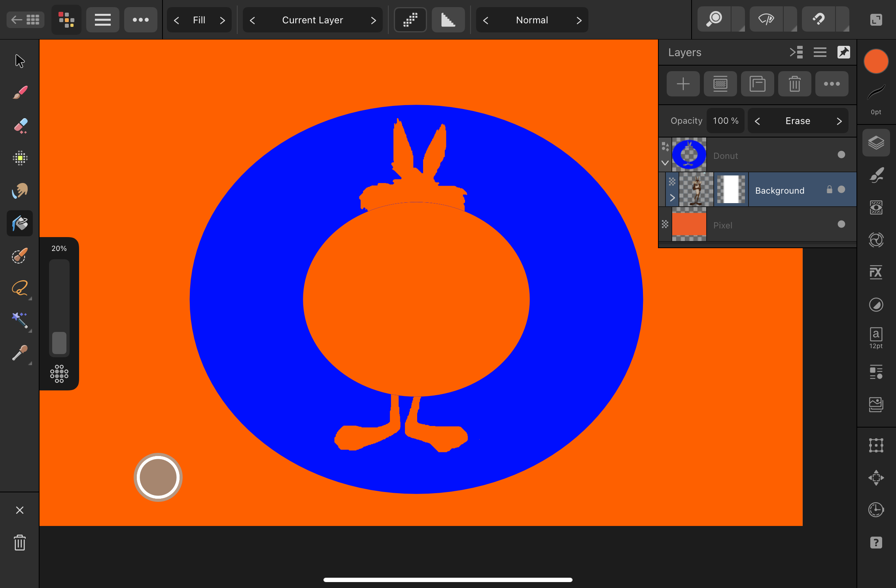
Task: Group the selected layers
Action: [x=758, y=84]
